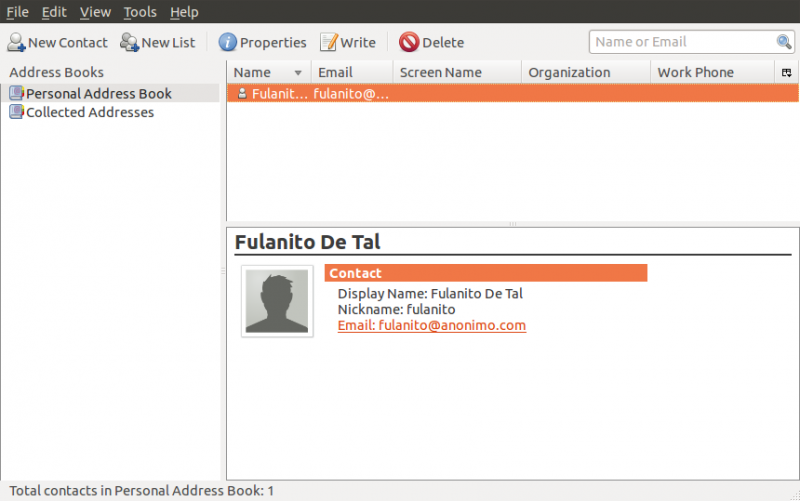Click the Address Books panel label

pos(57,72)
